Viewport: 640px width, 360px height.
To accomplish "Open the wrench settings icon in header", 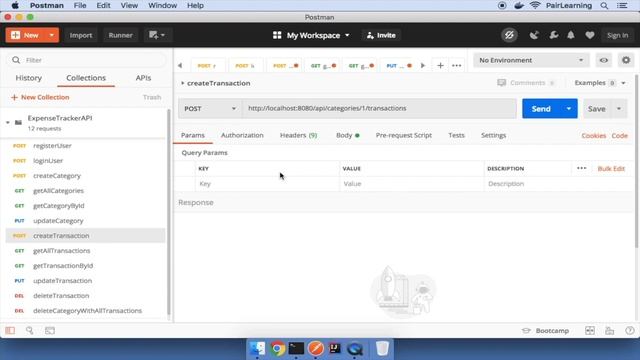I will (x=554, y=36).
